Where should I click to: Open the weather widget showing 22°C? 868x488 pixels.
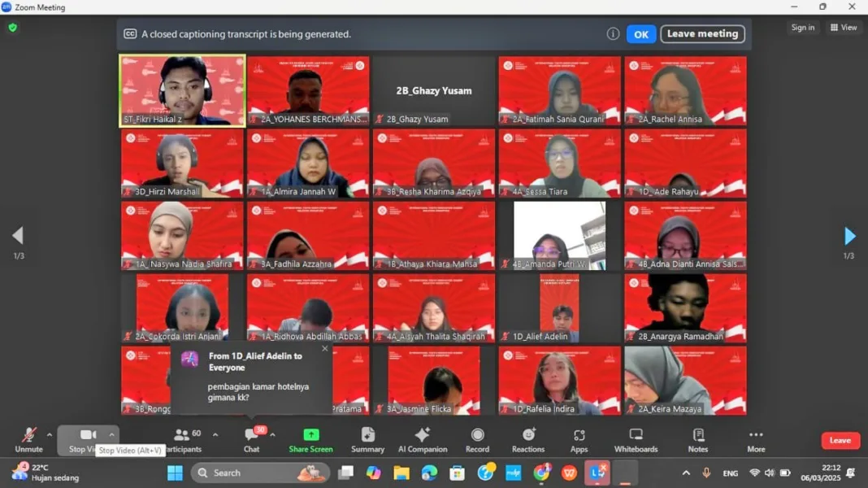pos(46,473)
